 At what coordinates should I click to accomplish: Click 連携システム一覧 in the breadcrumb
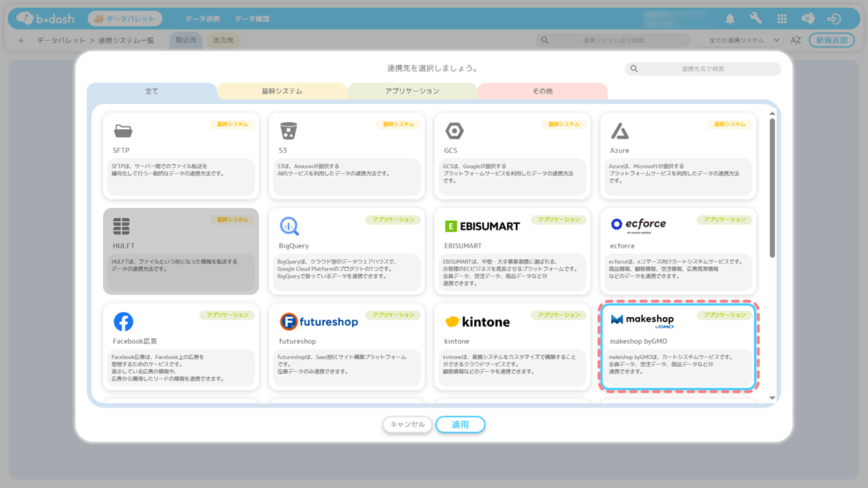126,40
